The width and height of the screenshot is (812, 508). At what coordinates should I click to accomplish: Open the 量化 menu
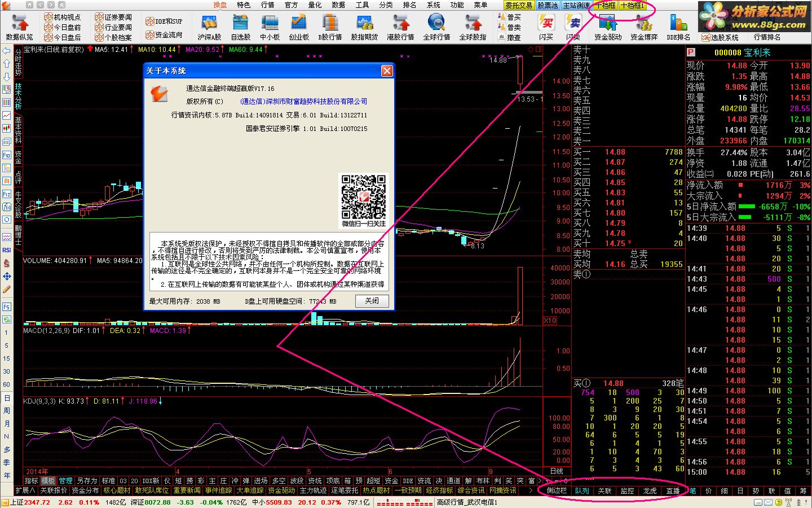point(315,5)
